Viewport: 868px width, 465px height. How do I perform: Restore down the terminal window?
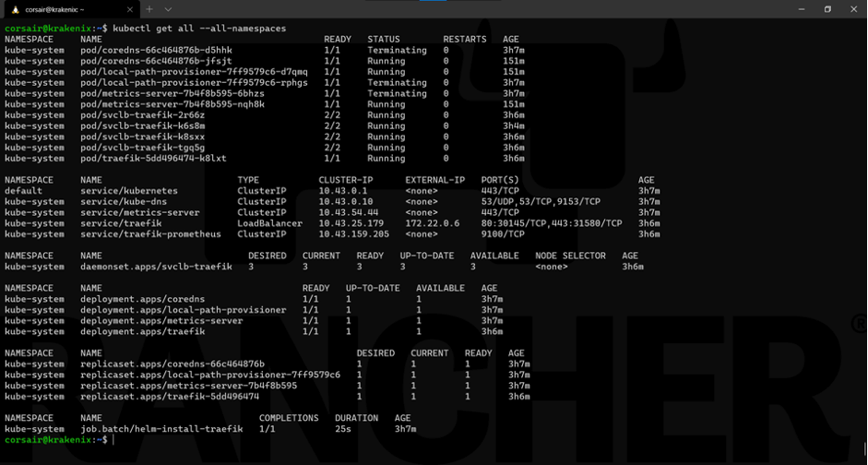(827, 9)
